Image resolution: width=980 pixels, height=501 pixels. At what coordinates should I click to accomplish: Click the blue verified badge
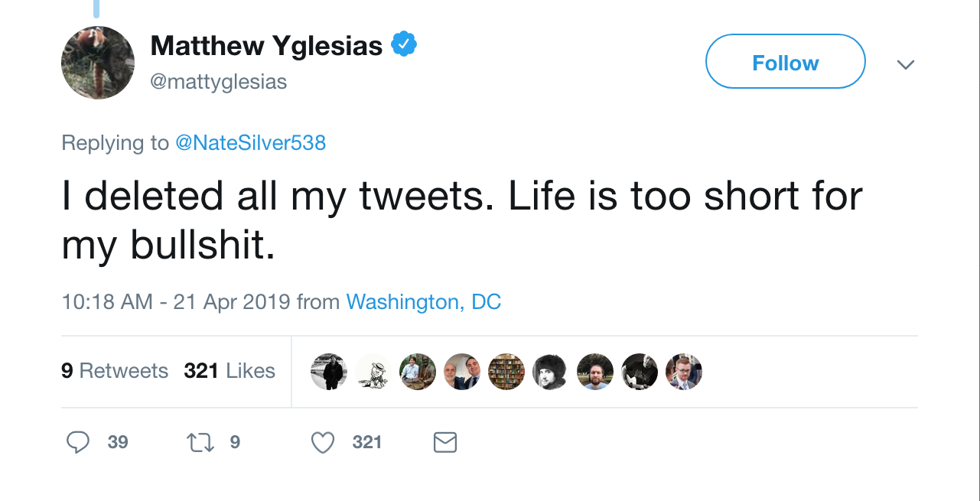404,46
